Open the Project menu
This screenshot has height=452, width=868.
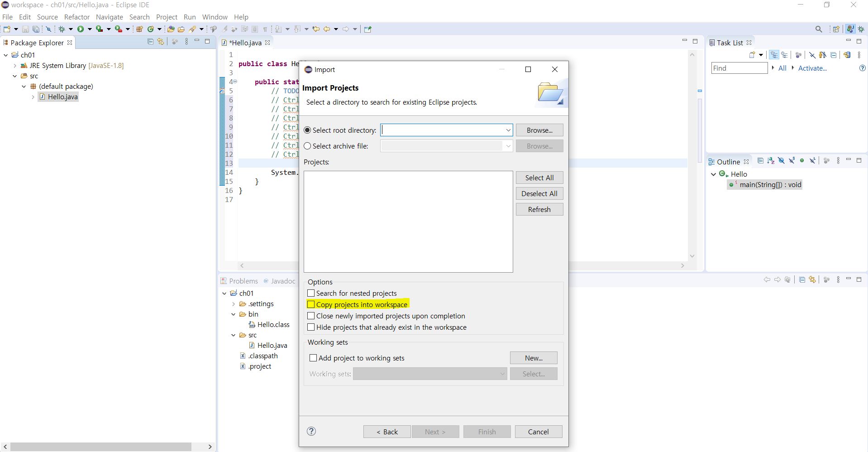(167, 17)
